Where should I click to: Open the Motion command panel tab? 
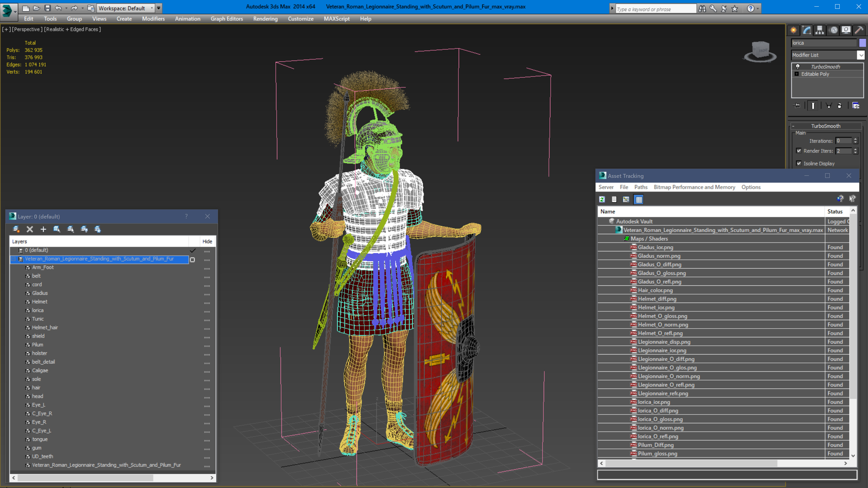pos(833,30)
